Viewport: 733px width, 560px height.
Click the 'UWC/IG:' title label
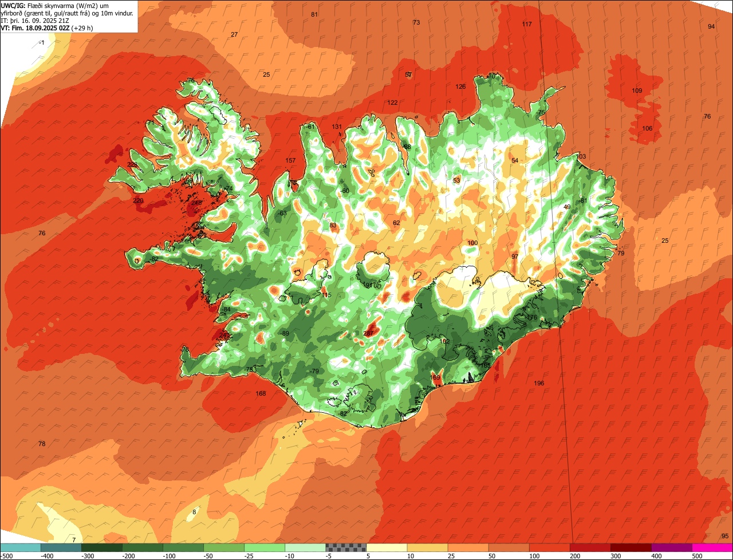(x=14, y=5)
